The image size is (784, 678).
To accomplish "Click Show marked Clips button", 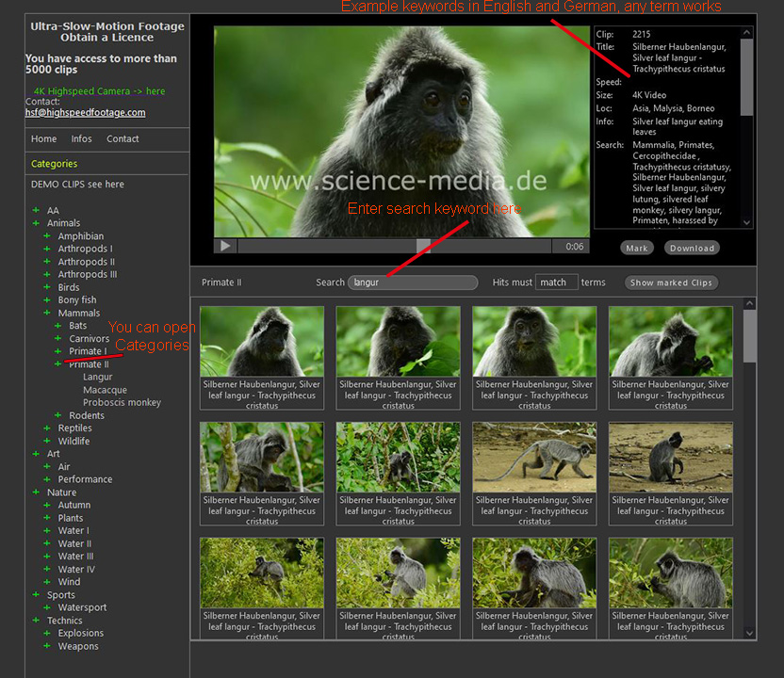I will coord(671,282).
